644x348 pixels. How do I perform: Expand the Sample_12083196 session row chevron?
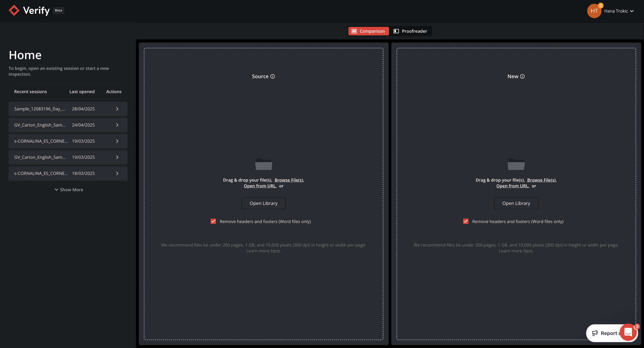pyautogui.click(x=117, y=109)
